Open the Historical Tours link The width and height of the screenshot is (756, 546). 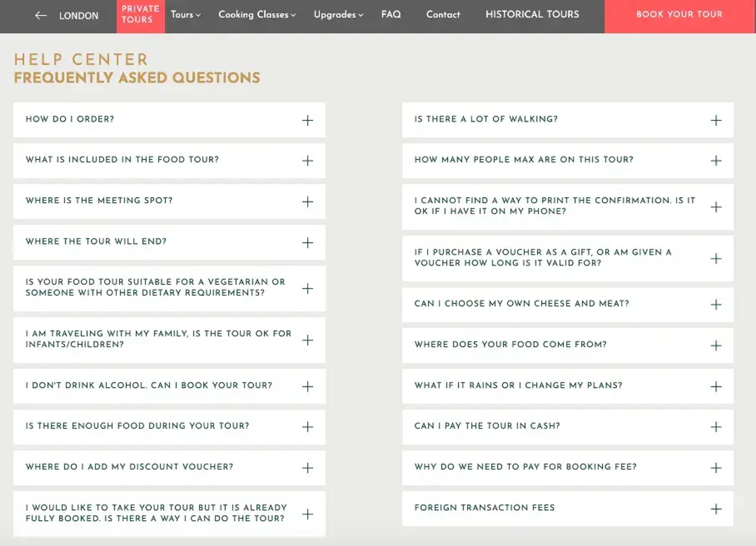(x=532, y=14)
